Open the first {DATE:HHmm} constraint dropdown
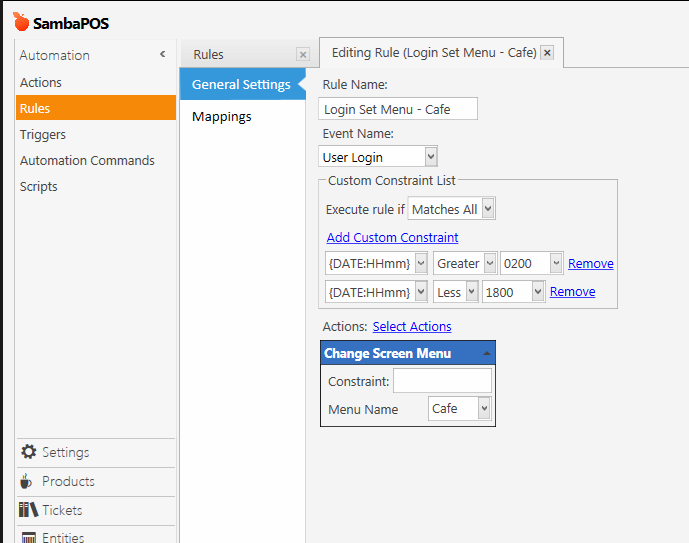Image resolution: width=689 pixels, height=543 pixels. coord(421,263)
